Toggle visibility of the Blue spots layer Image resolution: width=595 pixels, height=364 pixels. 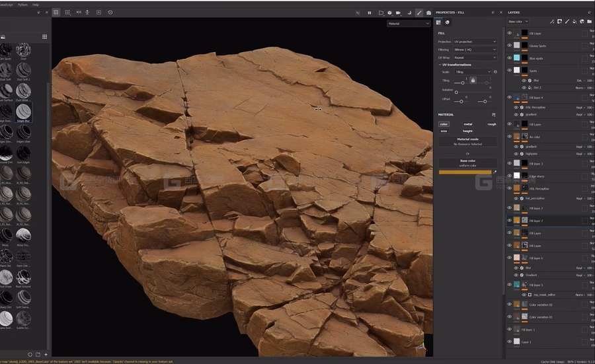tap(509, 57)
